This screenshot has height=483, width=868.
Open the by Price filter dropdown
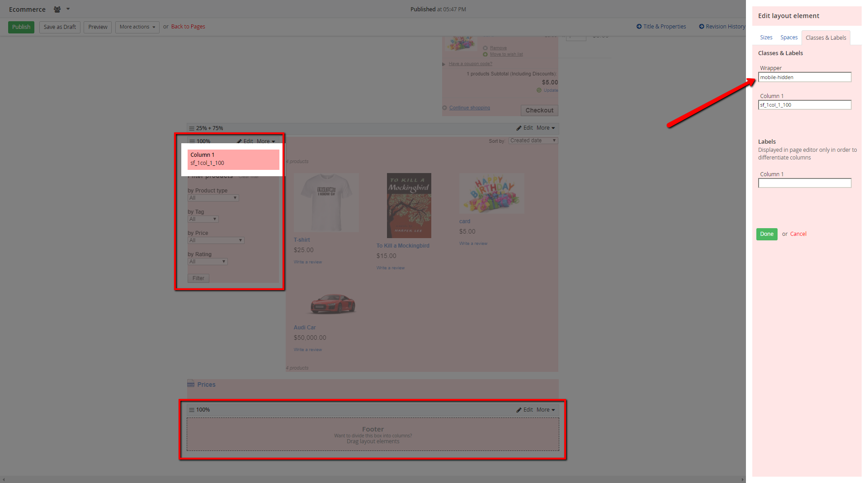(216, 240)
